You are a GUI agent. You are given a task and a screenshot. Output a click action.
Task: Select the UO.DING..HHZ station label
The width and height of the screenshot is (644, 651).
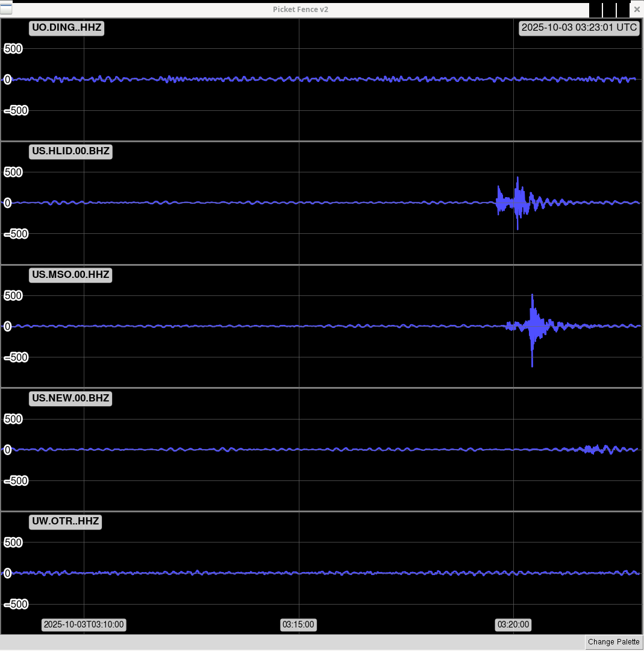tap(66, 28)
